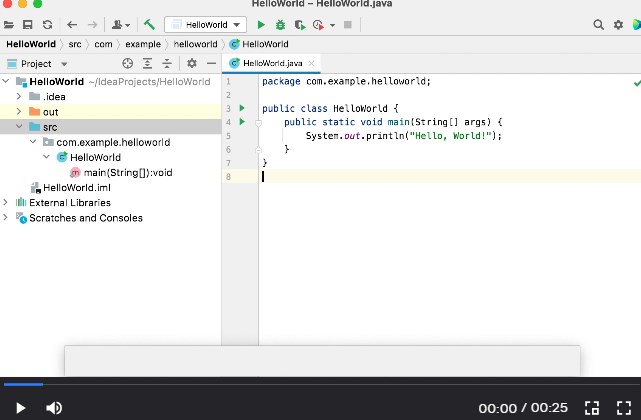Screen dimensions: 641x420
Task: Select Scratches and Consoles item
Action: click(79, 218)
